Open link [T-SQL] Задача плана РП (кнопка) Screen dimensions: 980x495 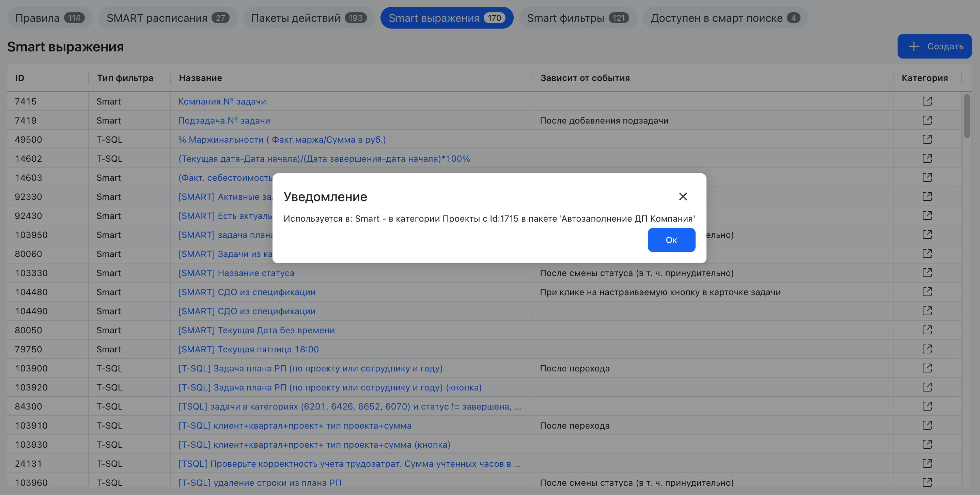coord(330,387)
